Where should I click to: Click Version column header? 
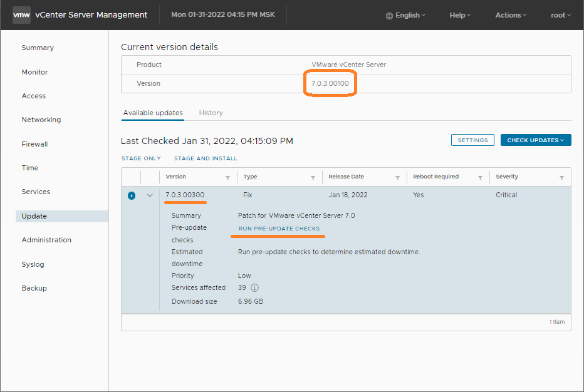point(176,177)
